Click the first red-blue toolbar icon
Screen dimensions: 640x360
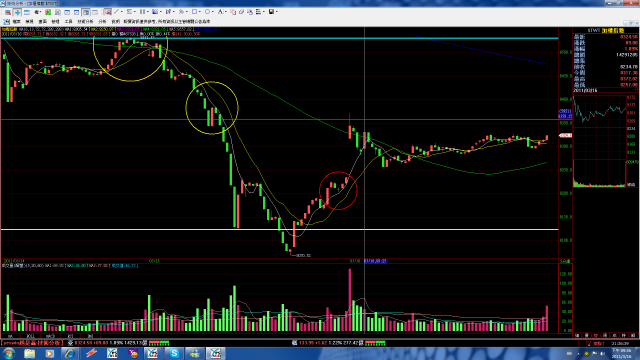pos(8,12)
